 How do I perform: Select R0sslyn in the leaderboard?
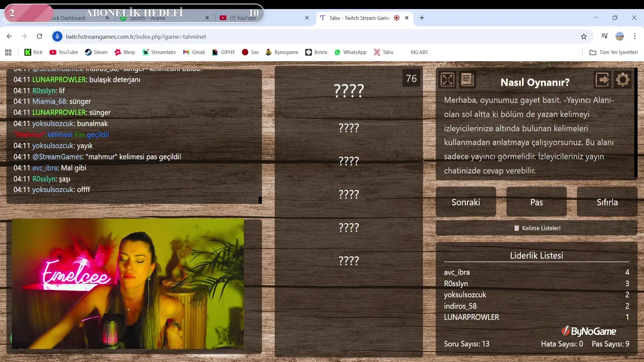[456, 284]
